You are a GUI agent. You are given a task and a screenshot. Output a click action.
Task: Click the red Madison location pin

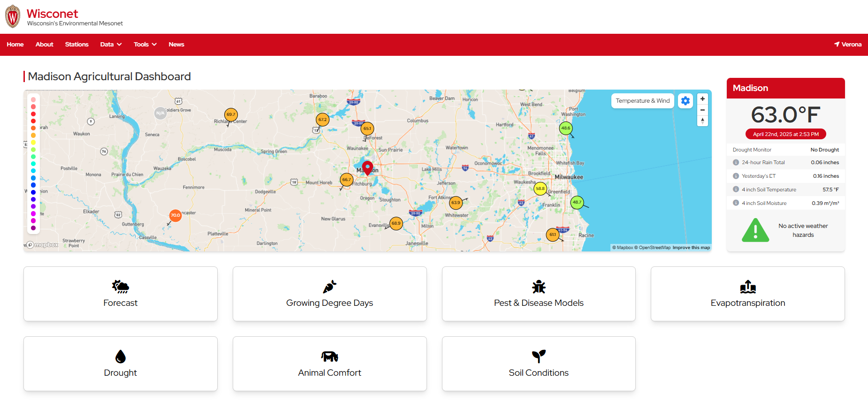367,167
